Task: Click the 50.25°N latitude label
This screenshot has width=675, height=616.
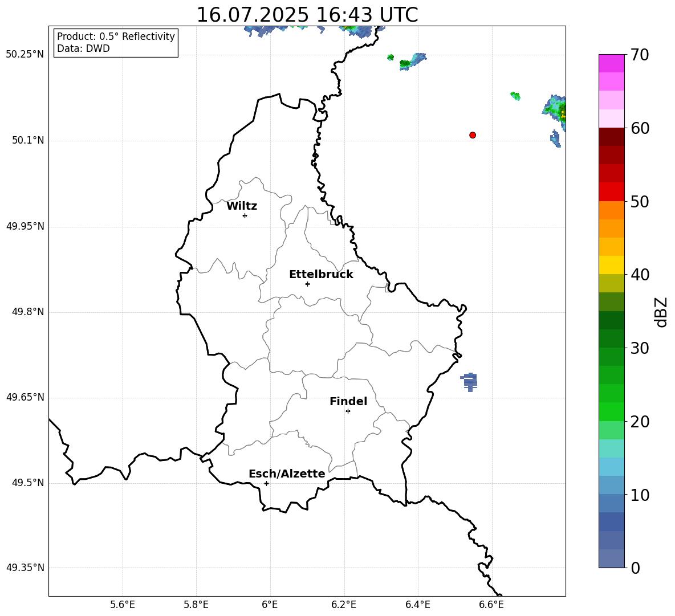Action: (25, 55)
